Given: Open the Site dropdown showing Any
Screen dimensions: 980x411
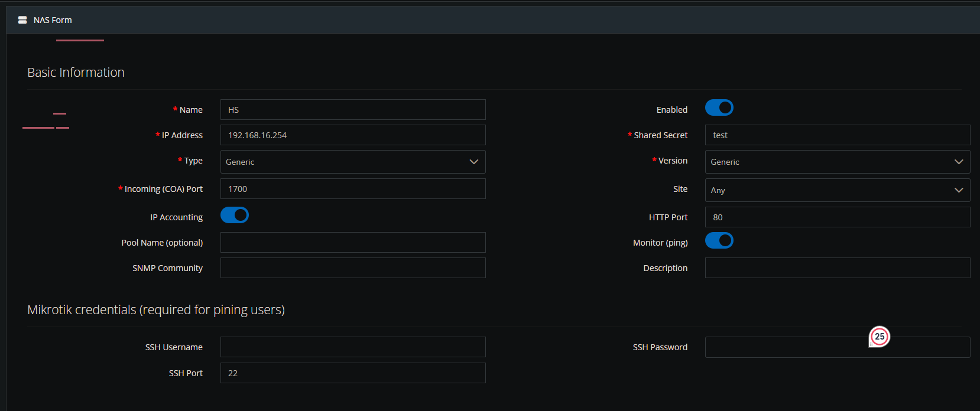Looking at the screenshot, I should pyautogui.click(x=837, y=190).
